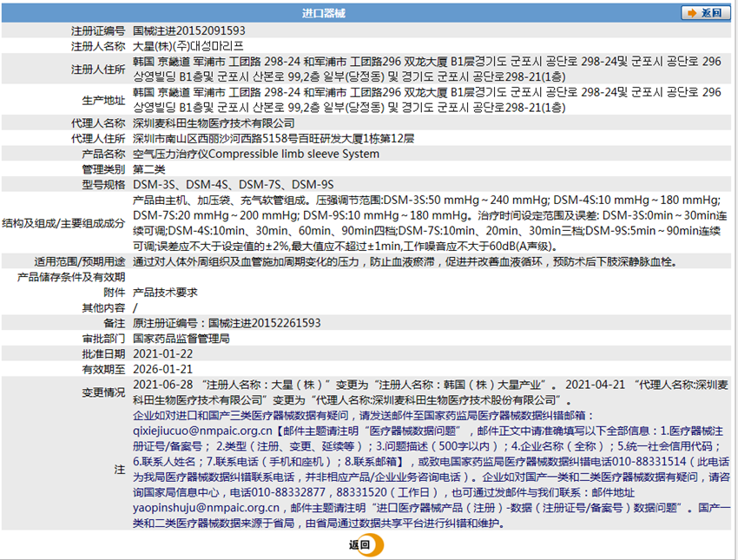Click the 注 label

pyautogui.click(x=120, y=469)
